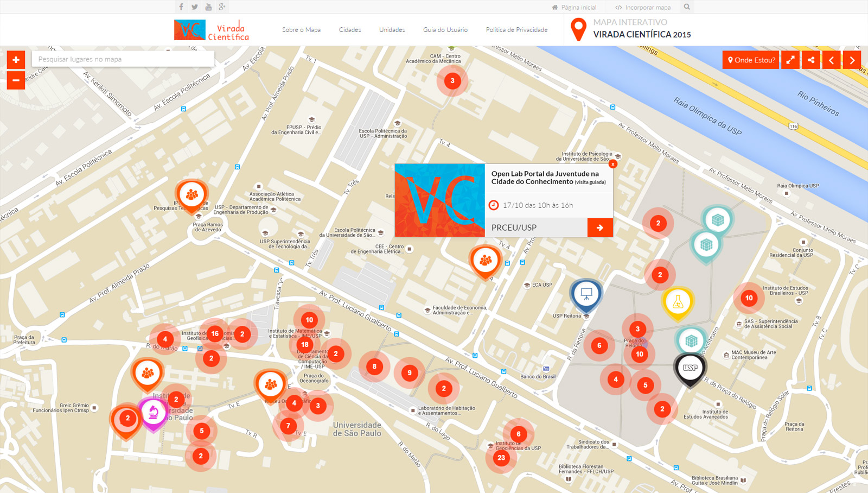This screenshot has width=868, height=493.
Task: Open the Facebook social icon
Action: tap(181, 7)
